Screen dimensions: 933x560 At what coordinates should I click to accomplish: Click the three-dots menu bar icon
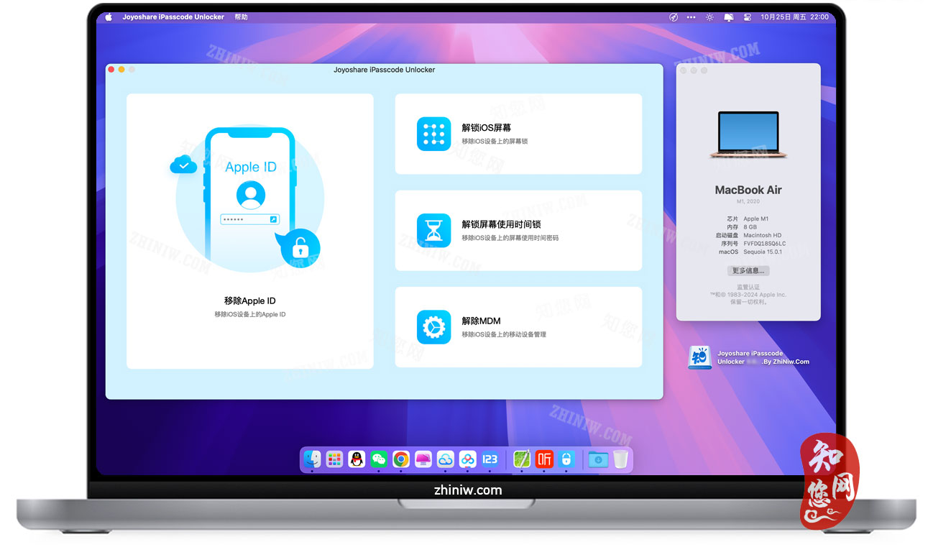tap(691, 17)
